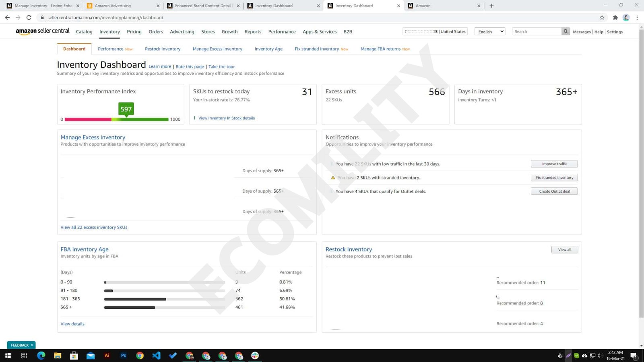Click the Create Outlet deal button
Screen dimensions: 644x362
click(x=554, y=191)
